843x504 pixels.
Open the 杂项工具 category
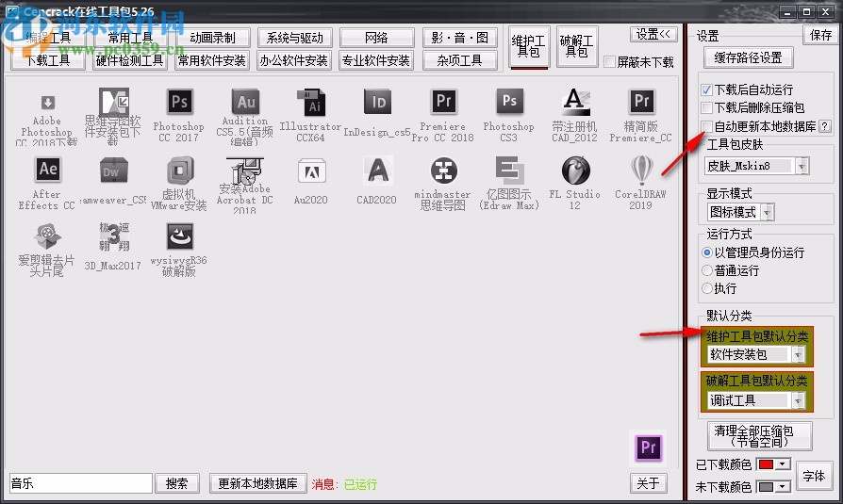point(459,60)
